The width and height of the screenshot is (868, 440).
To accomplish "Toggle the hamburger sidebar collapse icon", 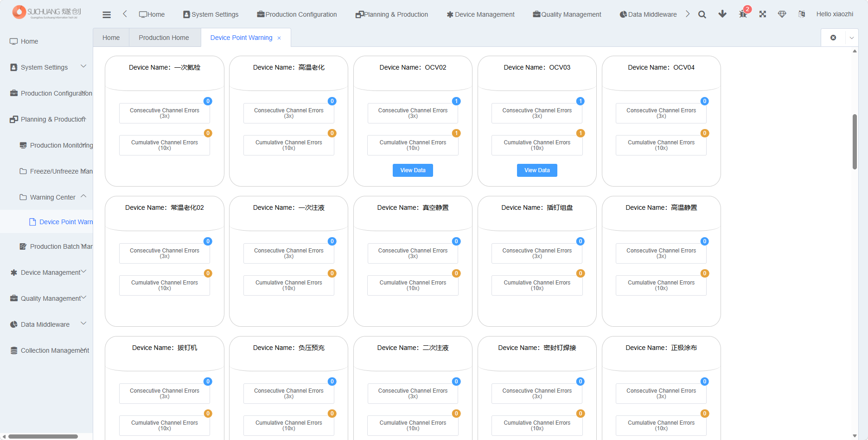I will tap(107, 14).
